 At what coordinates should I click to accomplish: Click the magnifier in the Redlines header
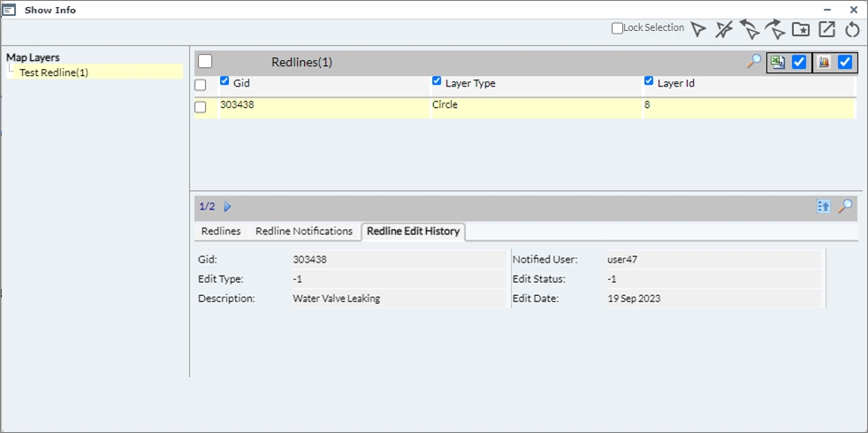coord(754,62)
